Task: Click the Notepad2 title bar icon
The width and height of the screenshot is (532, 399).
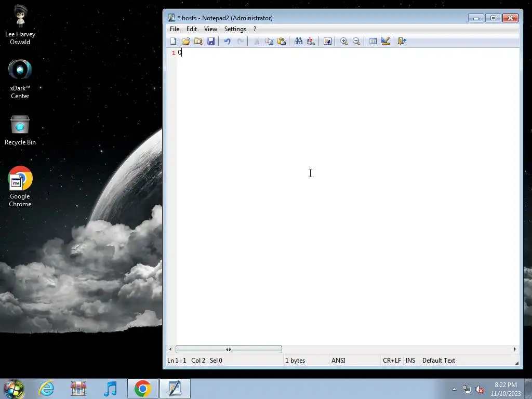Action: click(x=171, y=18)
